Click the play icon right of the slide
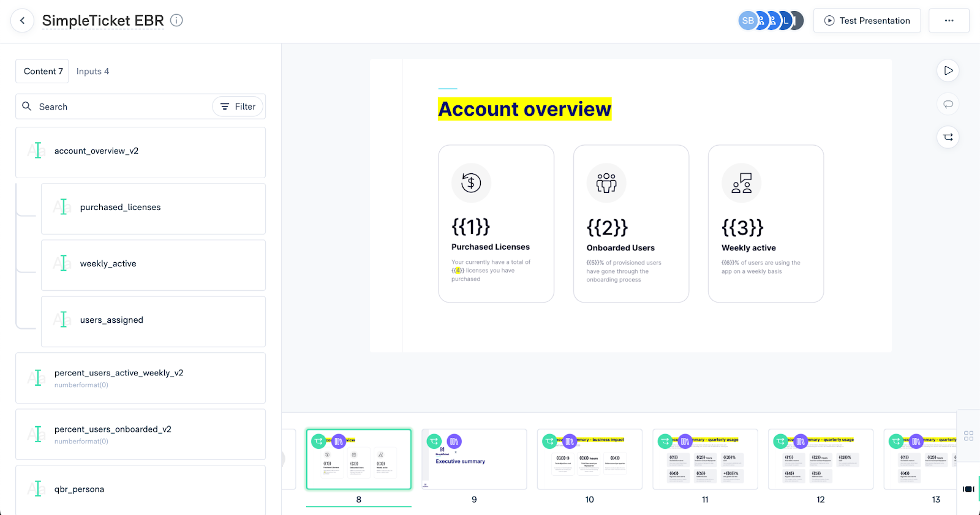This screenshot has height=515, width=980. (x=948, y=70)
